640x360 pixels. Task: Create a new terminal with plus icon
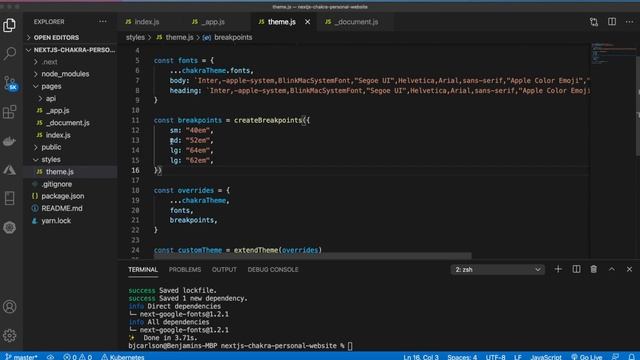click(x=558, y=269)
